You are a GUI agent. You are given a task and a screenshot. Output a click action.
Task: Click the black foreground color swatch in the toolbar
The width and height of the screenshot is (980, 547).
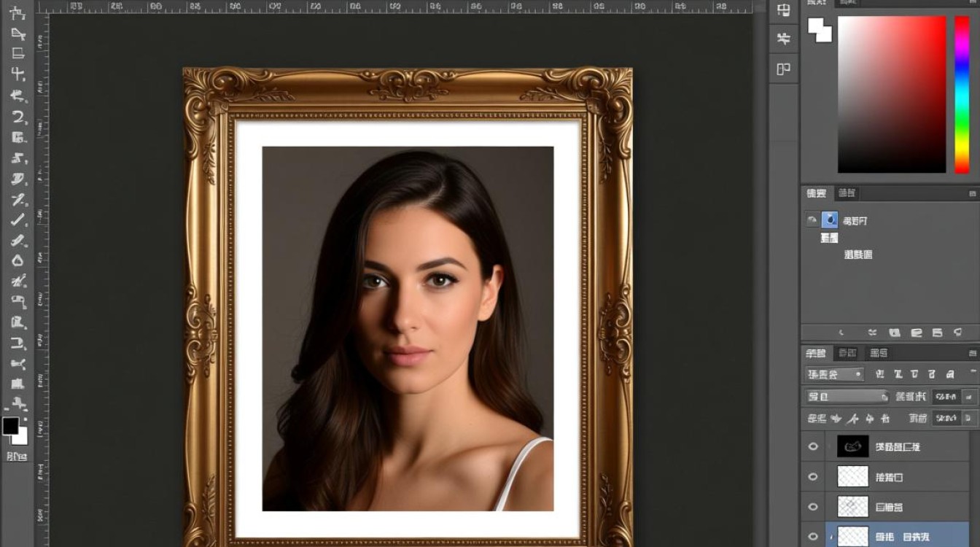click(x=10, y=426)
